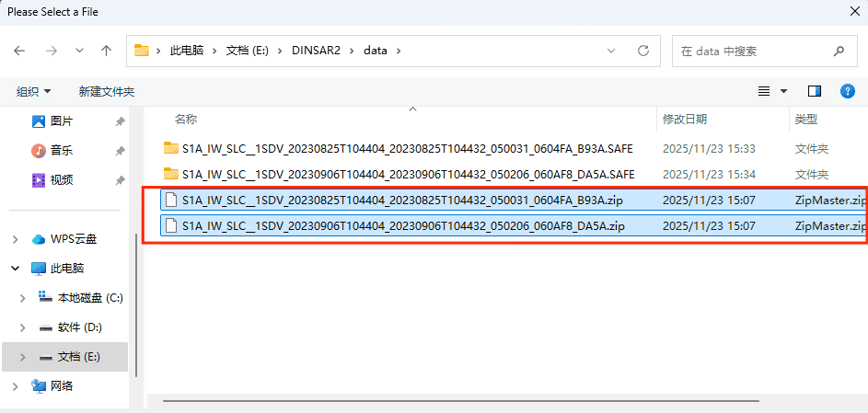Click file icon of B93A.zip row

(172, 201)
